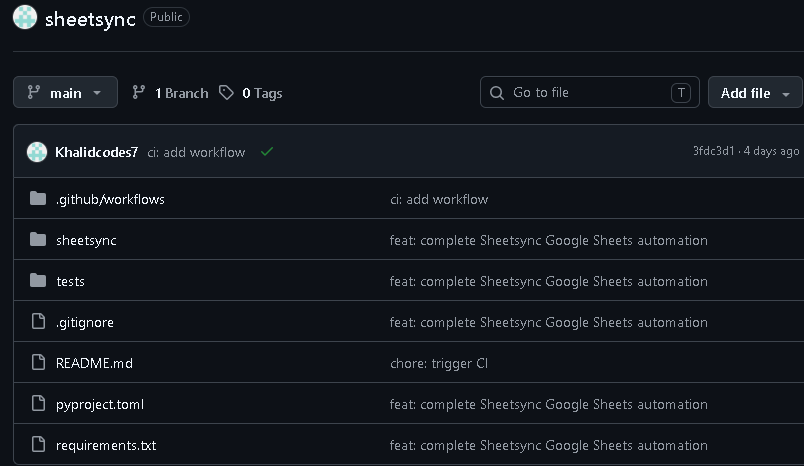View the 0 Tags link
Viewport: 804px width, 466px height.
click(x=262, y=93)
